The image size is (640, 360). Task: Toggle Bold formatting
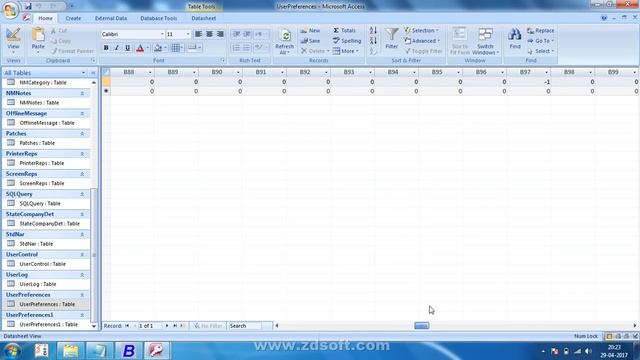106,48
